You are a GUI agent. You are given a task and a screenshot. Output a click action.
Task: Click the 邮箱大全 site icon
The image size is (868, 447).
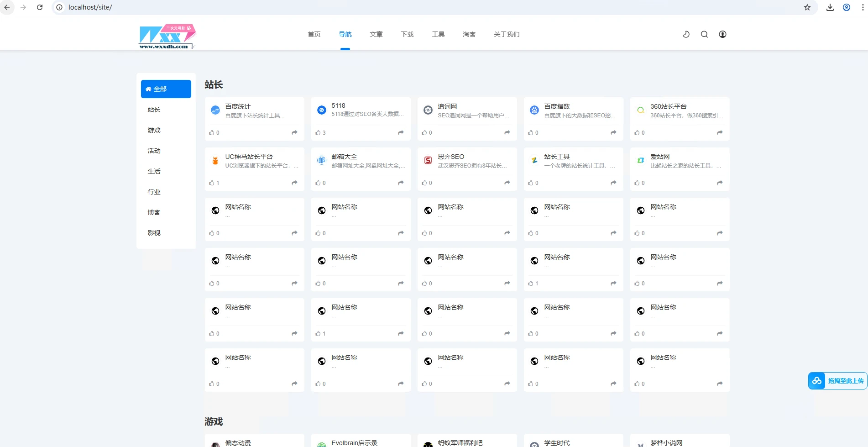click(x=321, y=160)
